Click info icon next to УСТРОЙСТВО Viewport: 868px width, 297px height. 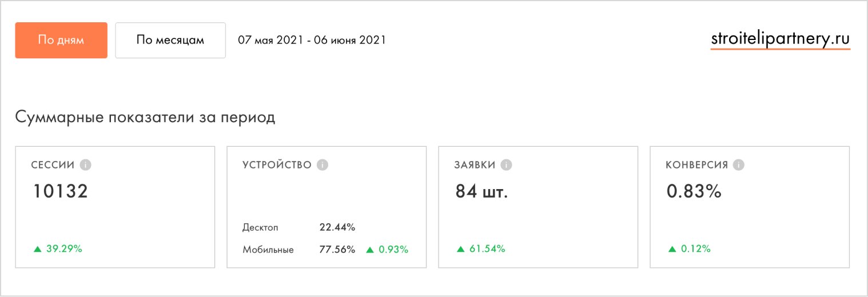[x=322, y=165]
